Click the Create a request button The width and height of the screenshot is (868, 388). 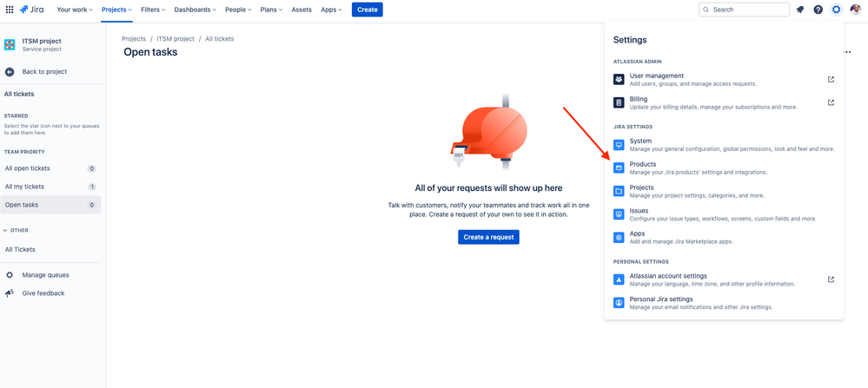[x=488, y=237]
